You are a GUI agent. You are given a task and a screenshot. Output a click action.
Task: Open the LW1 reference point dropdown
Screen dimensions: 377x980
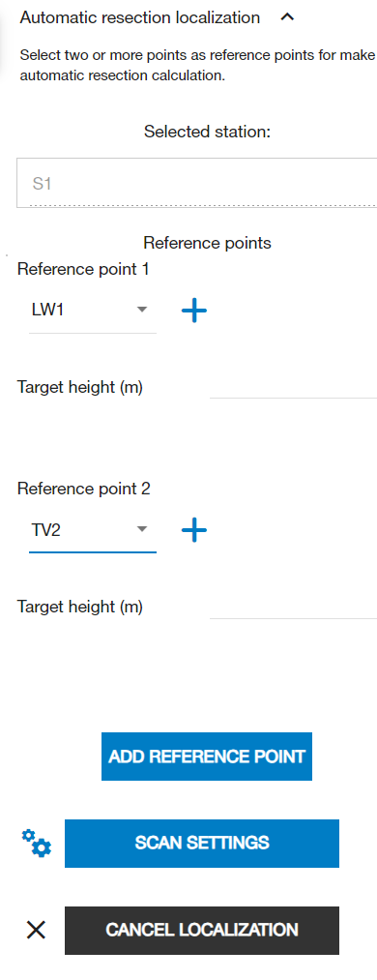93,310
